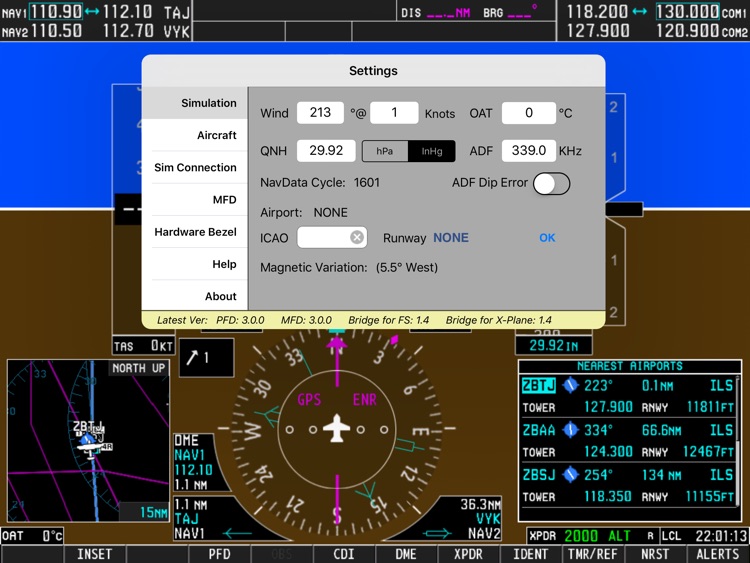750x563 pixels.
Task: Switch to the Sim Connection tab
Action: pos(195,167)
